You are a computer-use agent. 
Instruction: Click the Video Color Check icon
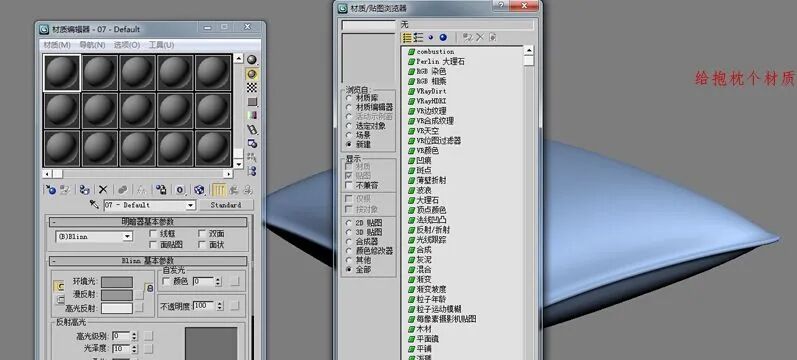[252, 115]
